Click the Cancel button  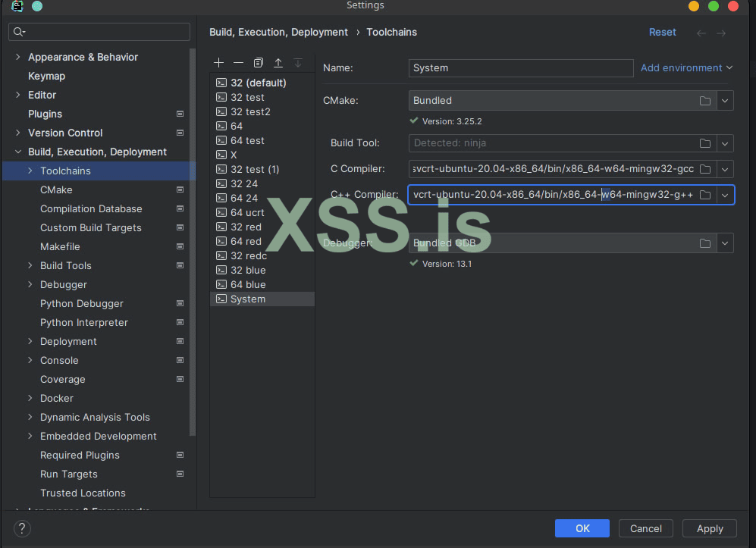pyautogui.click(x=645, y=528)
